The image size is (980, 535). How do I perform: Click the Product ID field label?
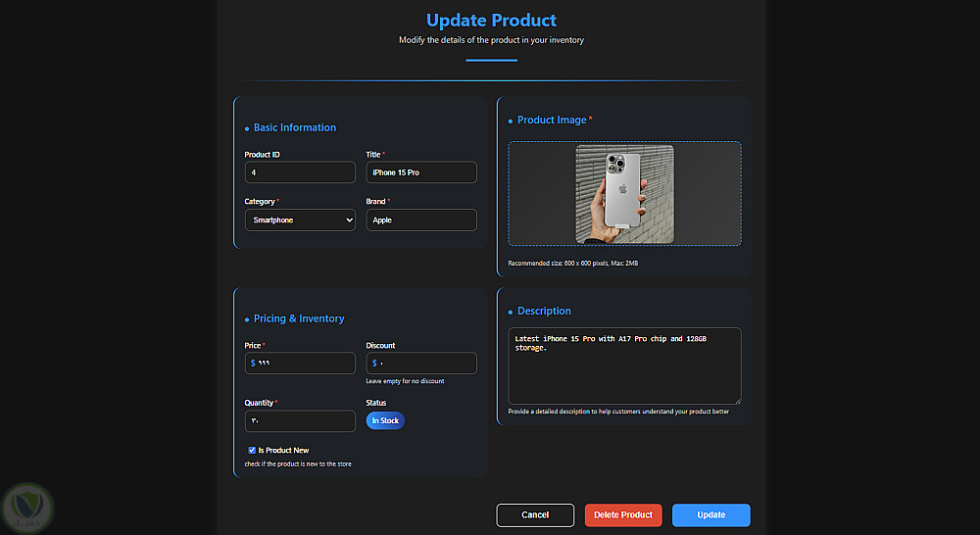[262, 155]
